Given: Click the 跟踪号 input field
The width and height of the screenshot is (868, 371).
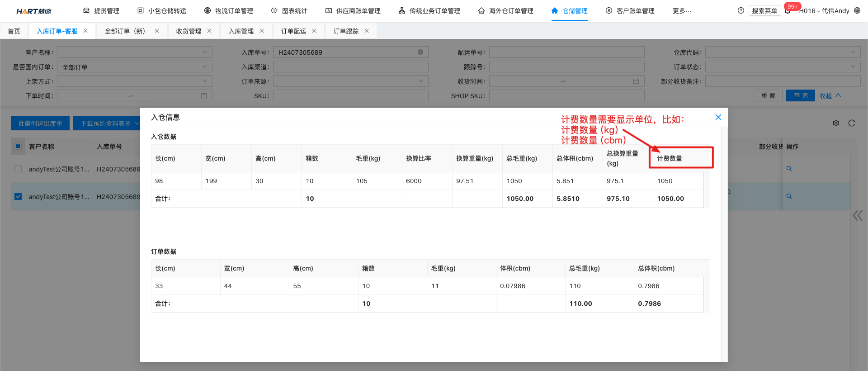Looking at the screenshot, I should [566, 67].
